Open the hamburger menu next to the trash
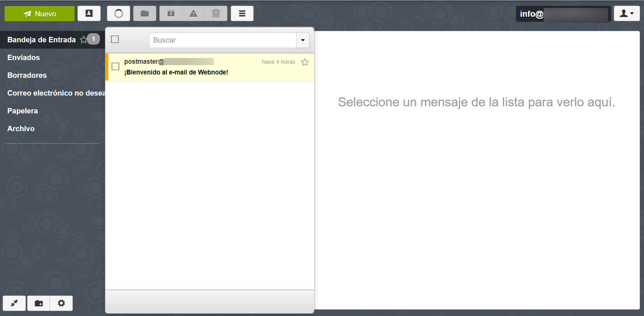Screen dimensions: 644x316 tap(242, 13)
